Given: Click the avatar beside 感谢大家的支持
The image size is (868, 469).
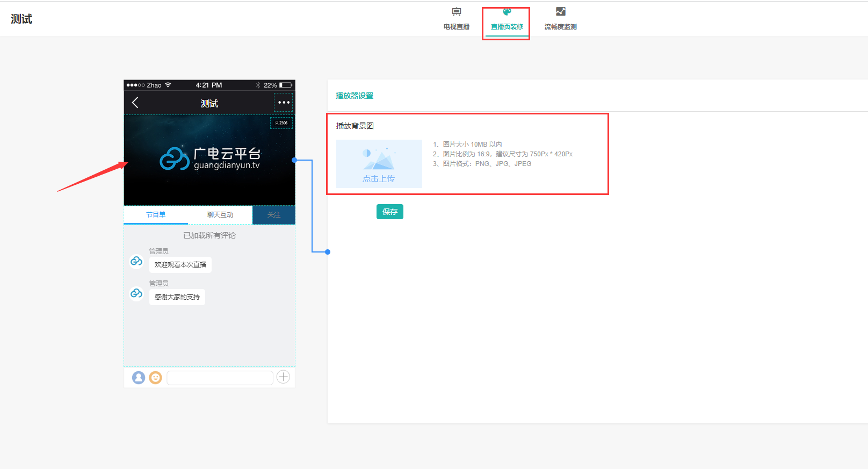Looking at the screenshot, I should (136, 293).
